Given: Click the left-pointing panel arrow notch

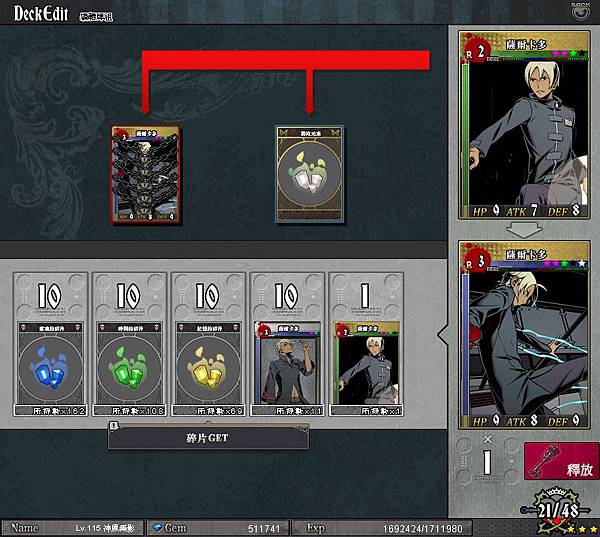Looking at the screenshot, I should (x=443, y=335).
